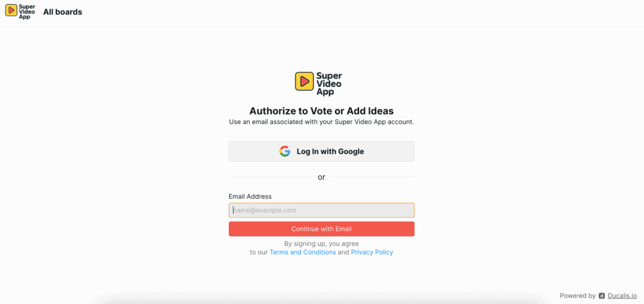Visit the Ducalis.io link

(622, 296)
